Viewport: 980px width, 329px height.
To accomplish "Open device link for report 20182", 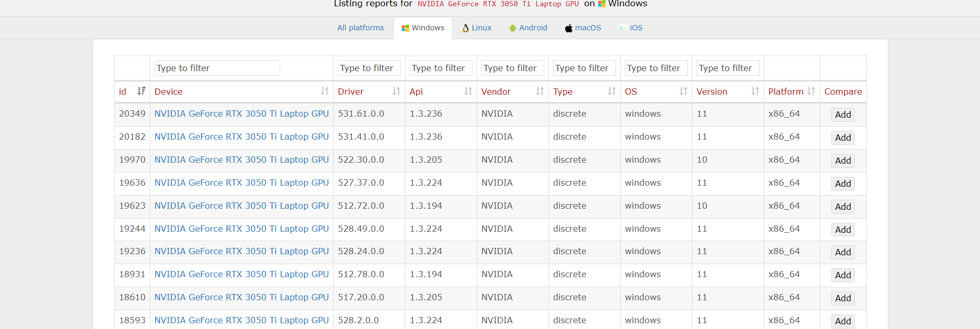I will pyautogui.click(x=241, y=137).
